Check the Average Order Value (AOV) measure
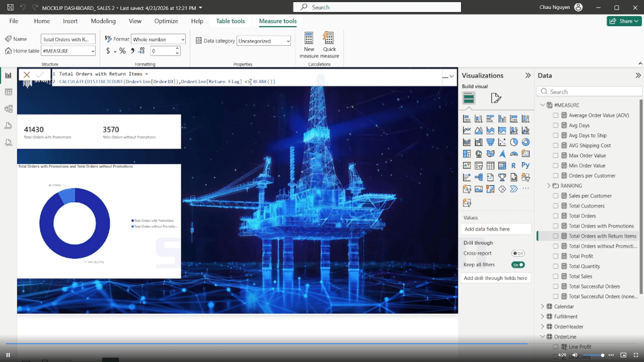The height and width of the screenshot is (362, 644). (x=555, y=115)
